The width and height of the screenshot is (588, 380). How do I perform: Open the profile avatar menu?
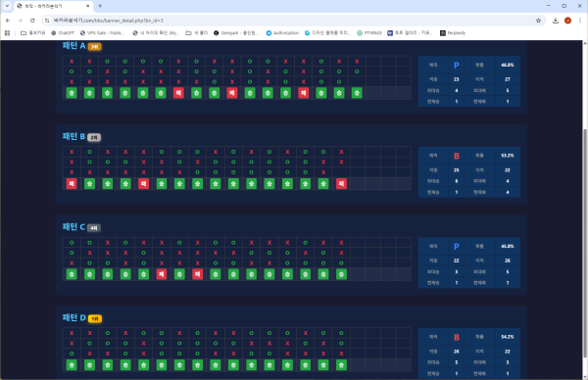[x=567, y=21]
